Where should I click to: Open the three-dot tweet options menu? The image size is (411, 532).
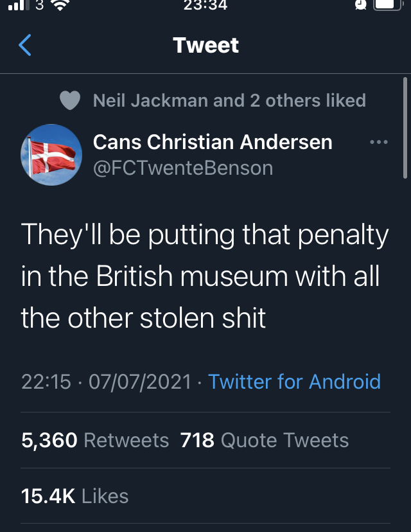[x=379, y=142]
